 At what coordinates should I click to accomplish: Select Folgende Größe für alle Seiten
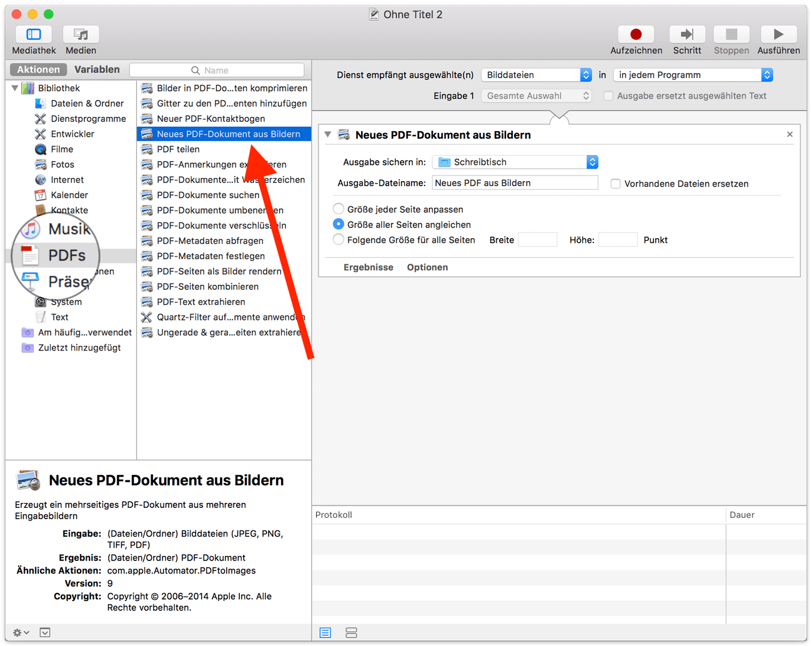tap(339, 239)
